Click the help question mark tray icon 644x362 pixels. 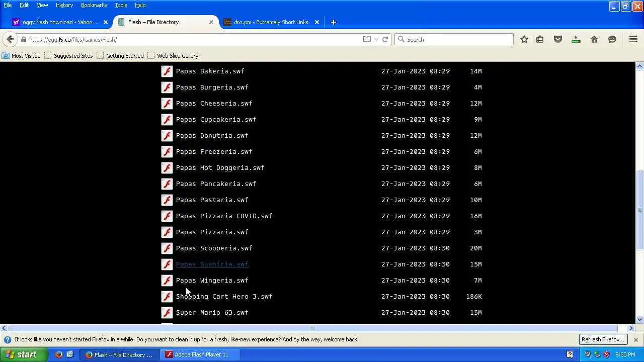click(x=570, y=354)
